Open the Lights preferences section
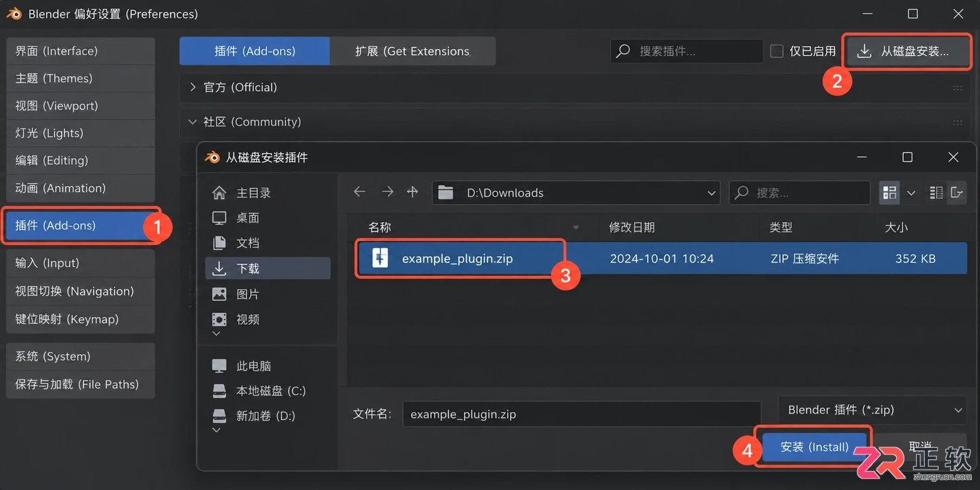 (x=80, y=133)
